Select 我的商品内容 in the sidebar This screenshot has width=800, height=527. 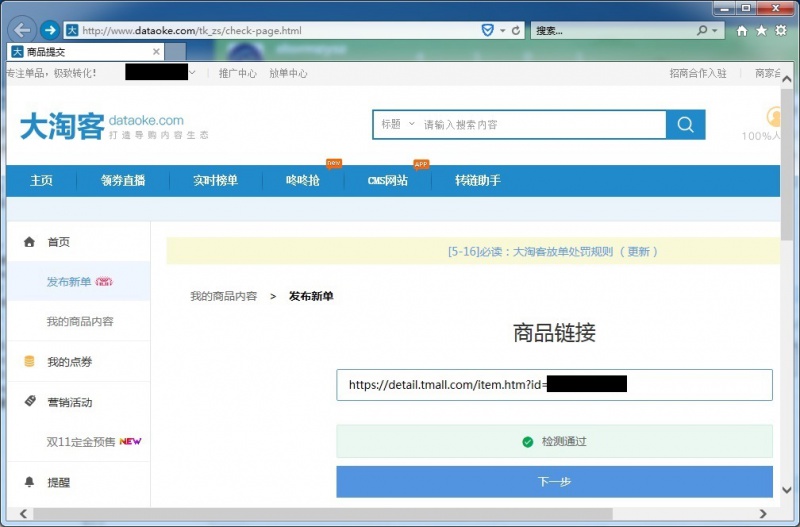click(x=79, y=321)
